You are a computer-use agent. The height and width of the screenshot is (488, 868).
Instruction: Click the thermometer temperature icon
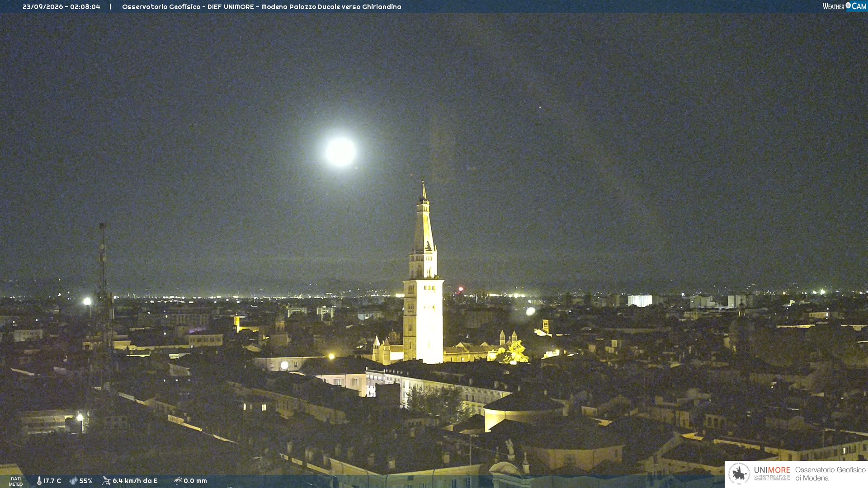pos(39,481)
